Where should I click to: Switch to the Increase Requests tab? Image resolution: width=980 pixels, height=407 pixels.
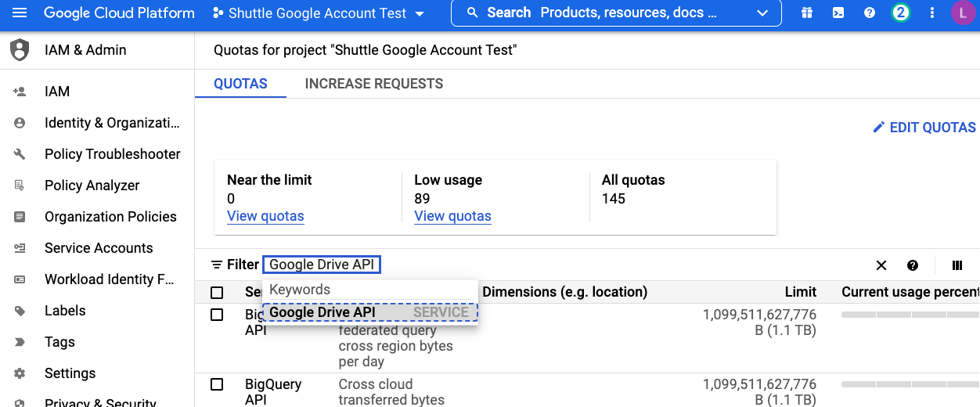click(x=373, y=84)
